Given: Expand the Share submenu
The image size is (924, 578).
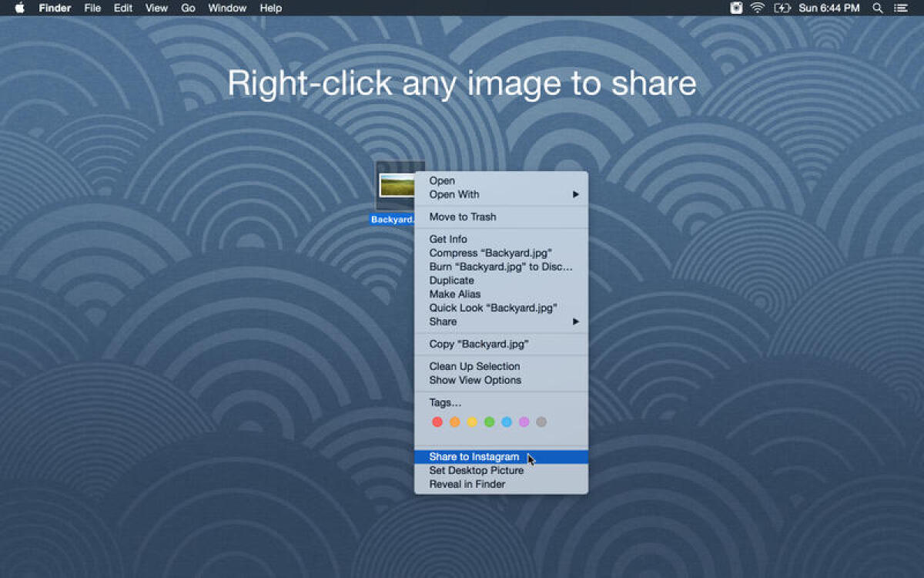Looking at the screenshot, I should tap(442, 321).
